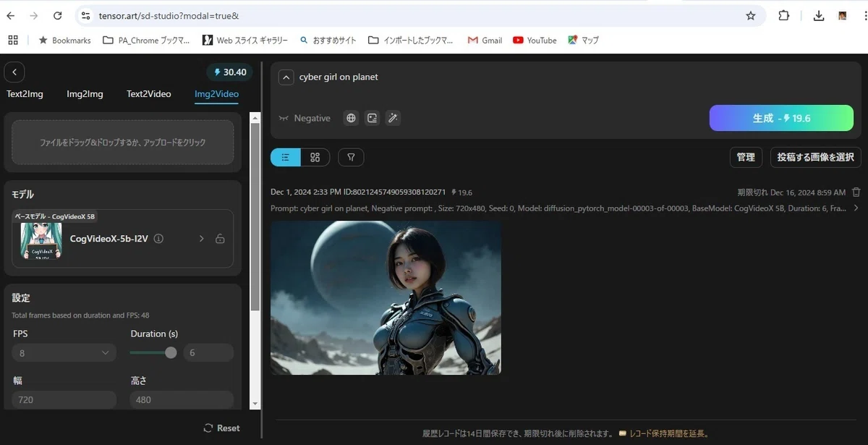Open おすすめサイト bookmark
This screenshot has width=868, height=445.
click(328, 41)
